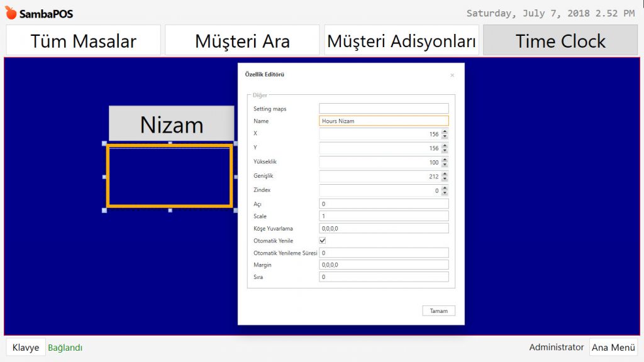Image resolution: width=644 pixels, height=362 pixels.
Task: Increase Zindex with the up spinner
Action: [445, 188]
